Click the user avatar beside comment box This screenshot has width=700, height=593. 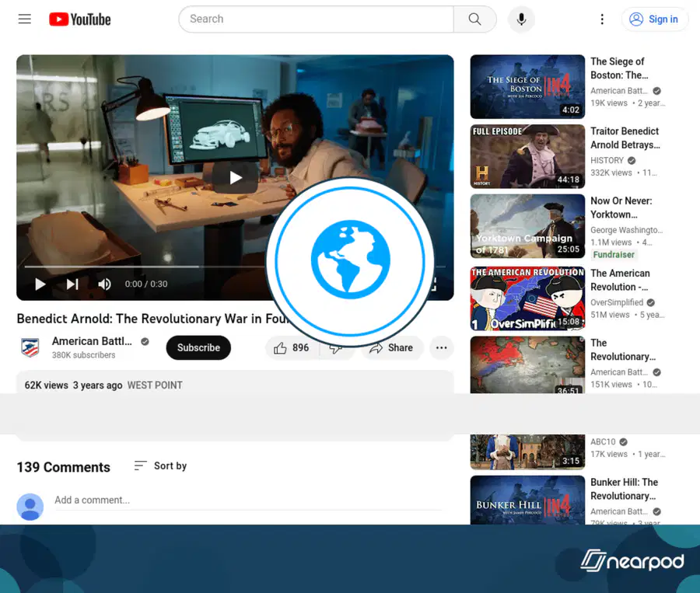30,507
